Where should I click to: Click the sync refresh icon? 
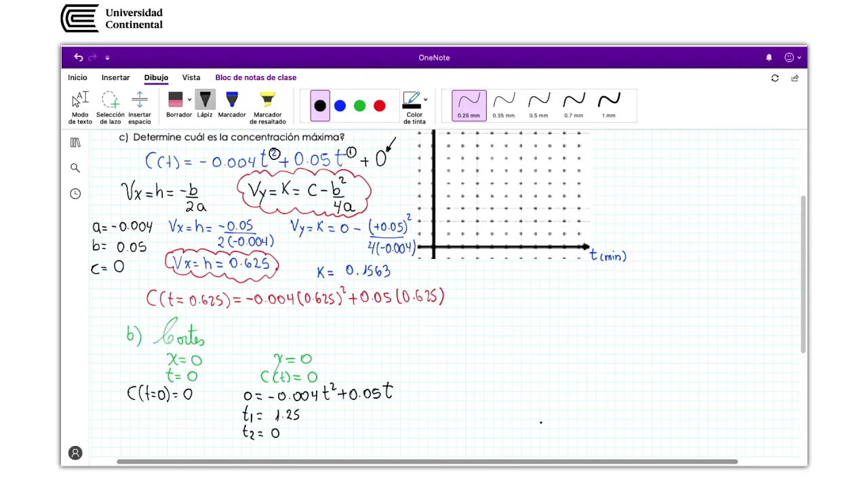click(775, 78)
